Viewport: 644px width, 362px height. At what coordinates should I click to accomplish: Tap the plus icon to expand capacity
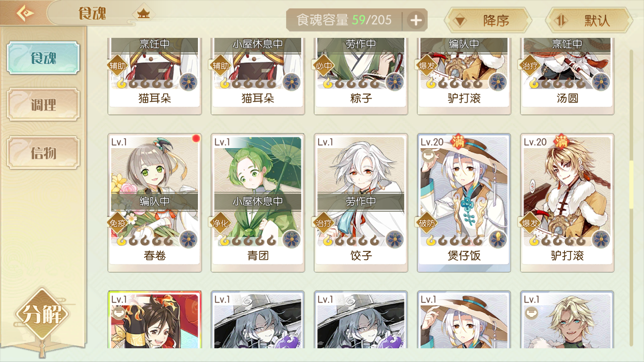(x=416, y=20)
